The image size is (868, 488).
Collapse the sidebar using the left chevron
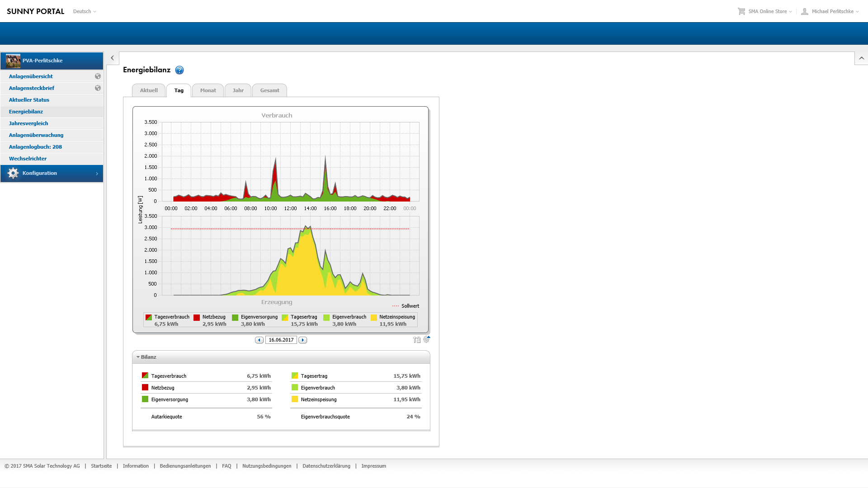(113, 58)
